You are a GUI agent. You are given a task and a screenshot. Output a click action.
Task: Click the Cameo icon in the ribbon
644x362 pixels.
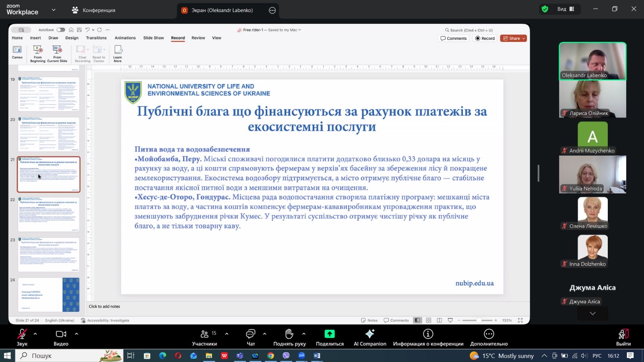click(x=17, y=50)
